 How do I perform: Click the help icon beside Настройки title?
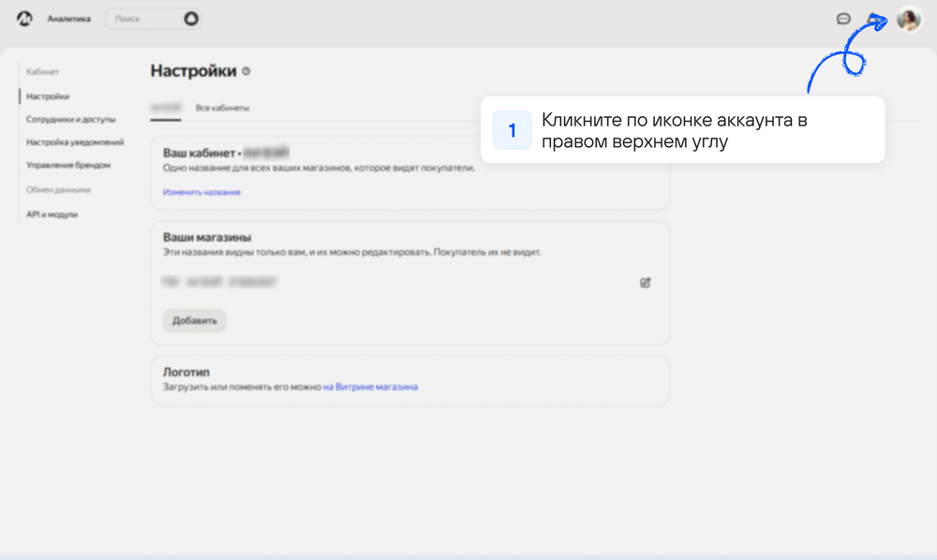246,71
